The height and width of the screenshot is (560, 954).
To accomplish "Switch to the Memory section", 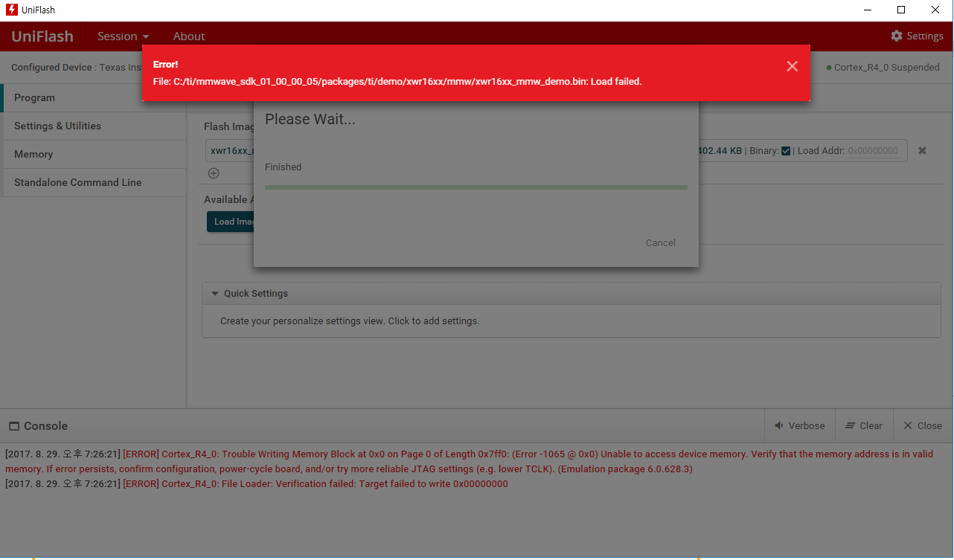I will point(95,154).
